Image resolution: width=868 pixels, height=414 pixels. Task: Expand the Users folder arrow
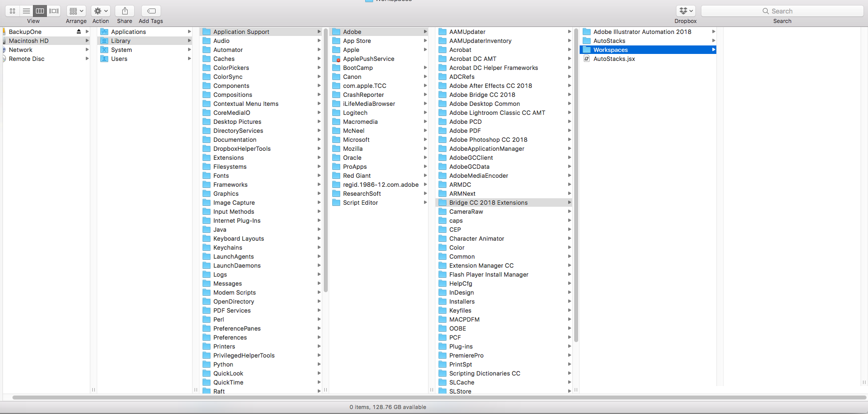pyautogui.click(x=189, y=59)
